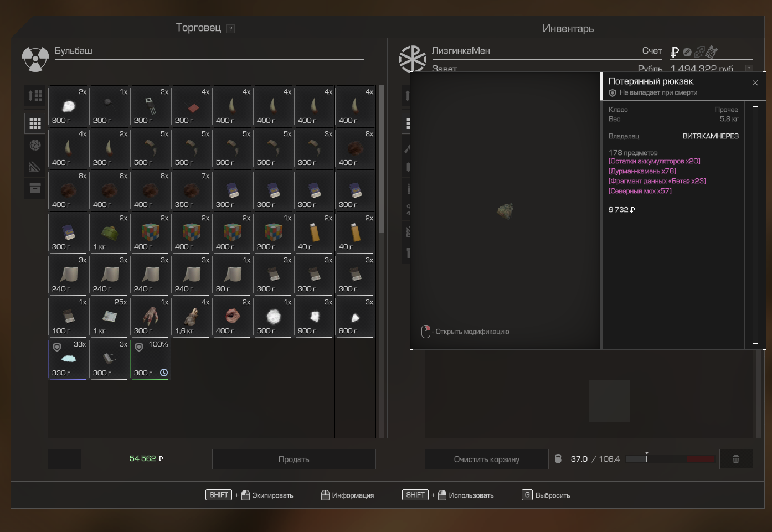772x532 pixels.
Task: Open the Дурман-камень x78 link
Action: [642, 171]
